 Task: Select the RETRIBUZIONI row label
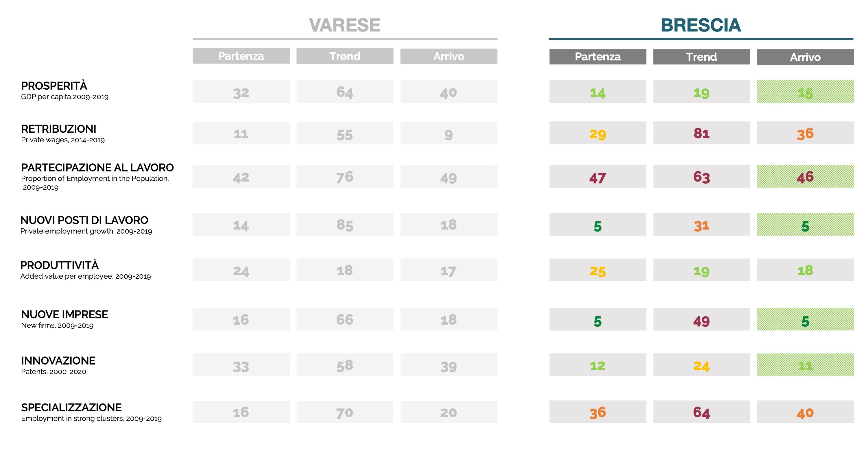click(59, 129)
